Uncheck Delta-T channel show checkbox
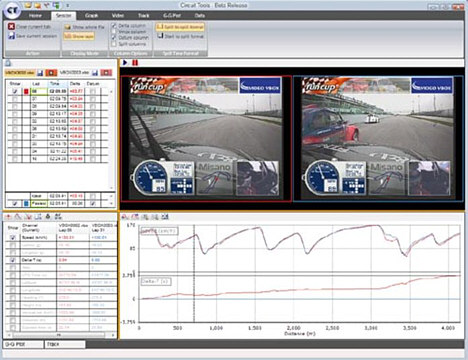The image size is (468, 360). (13, 260)
